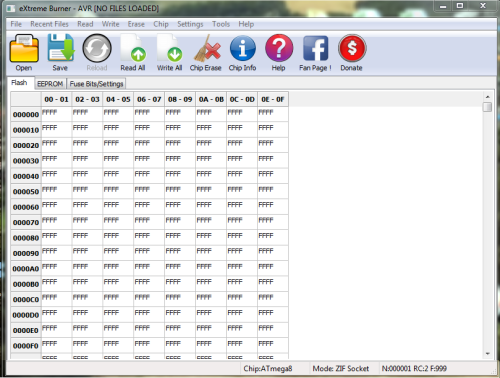This screenshot has width=500, height=378.
Task: Select the 00 - 01 column header
Action: pyautogui.click(x=56, y=99)
